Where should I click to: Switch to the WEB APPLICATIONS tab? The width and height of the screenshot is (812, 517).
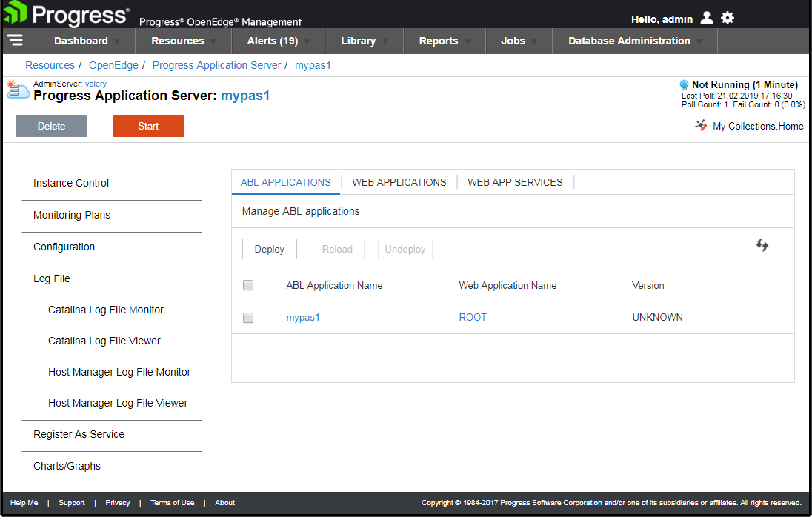[399, 182]
